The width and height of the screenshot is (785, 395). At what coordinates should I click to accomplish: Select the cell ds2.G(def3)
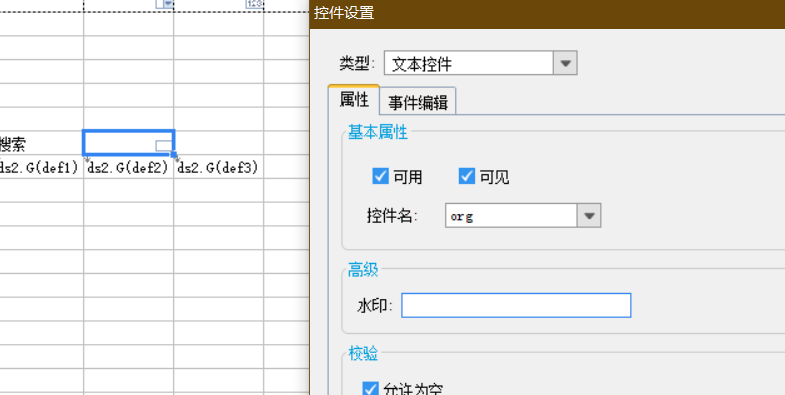pos(218,167)
